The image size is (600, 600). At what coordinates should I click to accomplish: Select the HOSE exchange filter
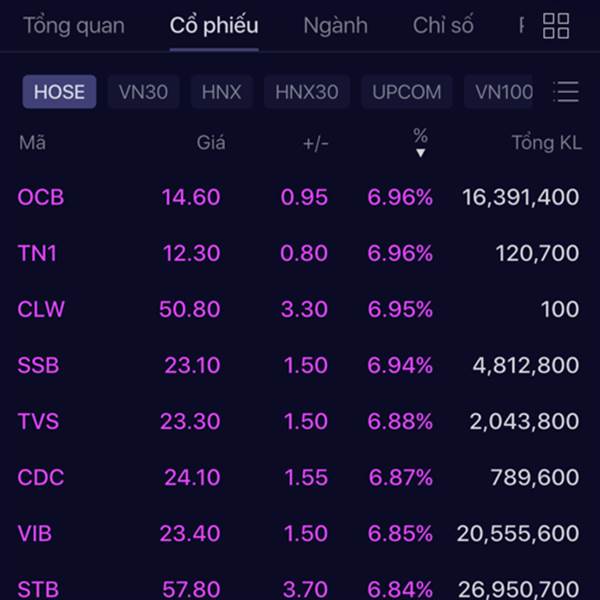(59, 92)
